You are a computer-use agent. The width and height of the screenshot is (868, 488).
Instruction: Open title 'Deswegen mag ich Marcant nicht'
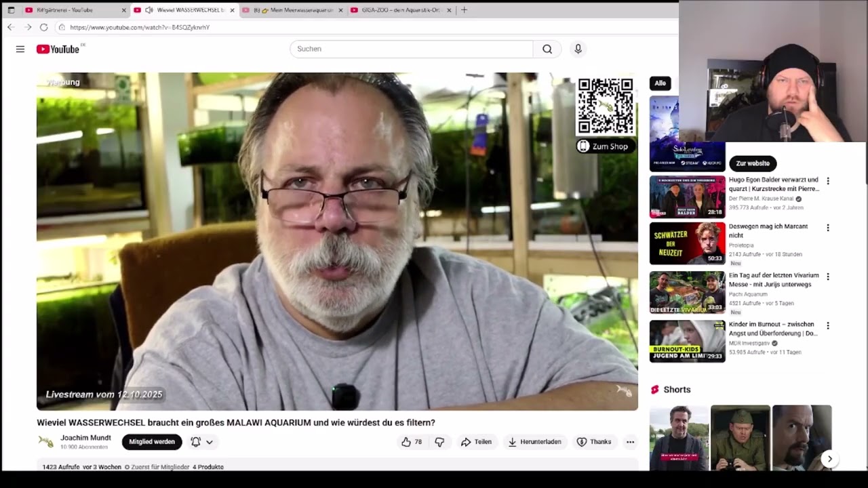click(768, 230)
